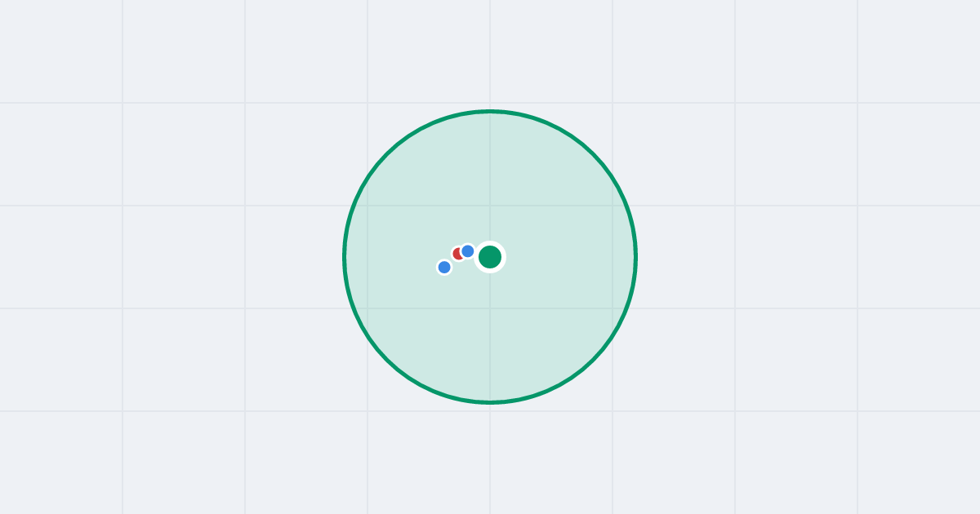Viewport: 980px width, 514px height.
Task: Click the red marker dot
Action: pyautogui.click(x=458, y=254)
